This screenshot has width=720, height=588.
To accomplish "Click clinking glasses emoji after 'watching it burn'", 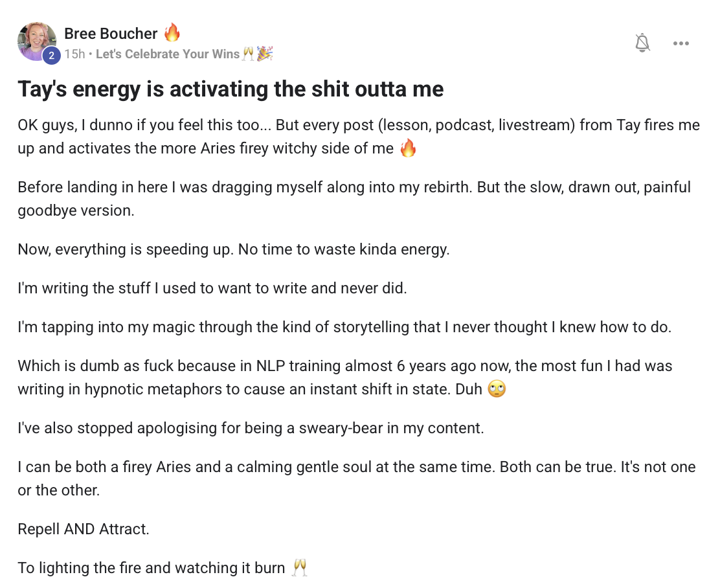I will pyautogui.click(x=299, y=568).
